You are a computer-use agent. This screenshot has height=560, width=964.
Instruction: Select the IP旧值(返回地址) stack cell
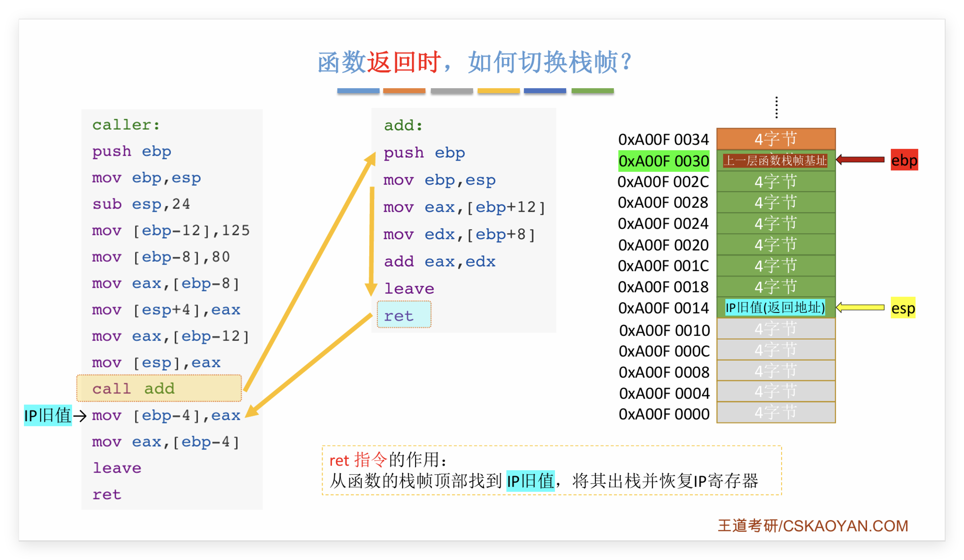click(776, 308)
